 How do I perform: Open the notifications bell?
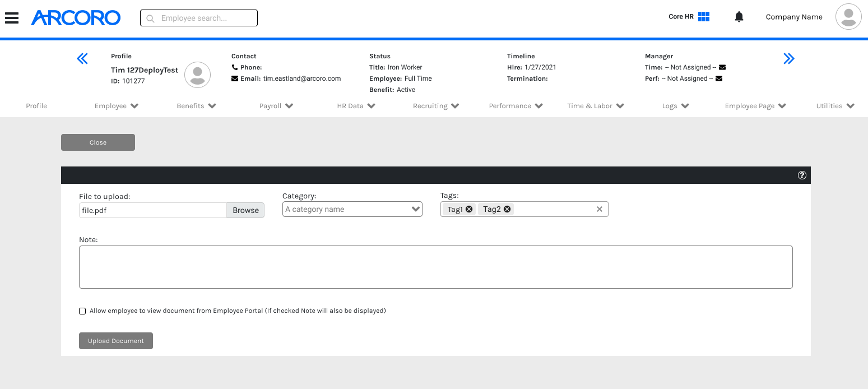(x=739, y=17)
